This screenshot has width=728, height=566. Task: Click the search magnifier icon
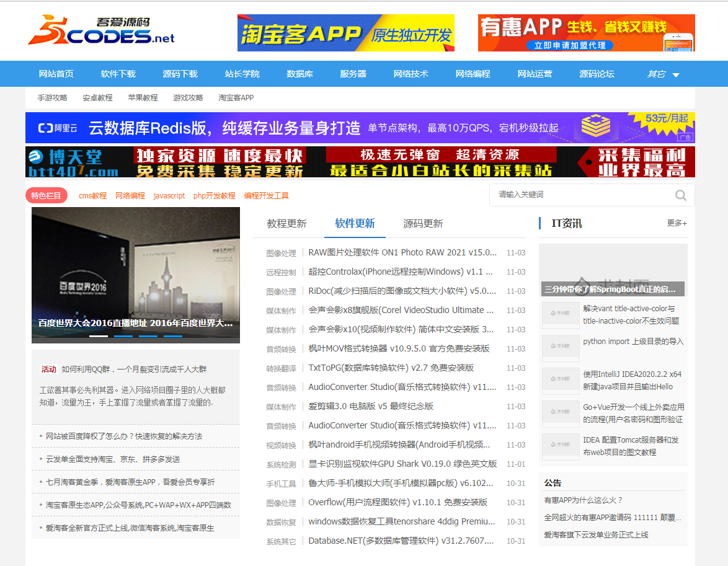pos(680,195)
